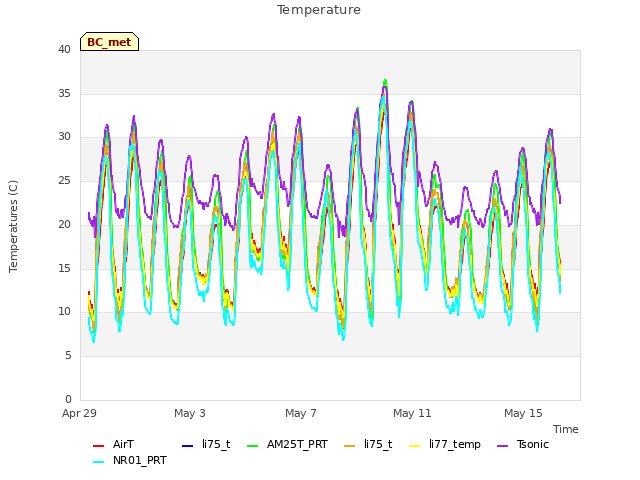Click the May 3 date tick label
The width and height of the screenshot is (640, 480).
190,413
